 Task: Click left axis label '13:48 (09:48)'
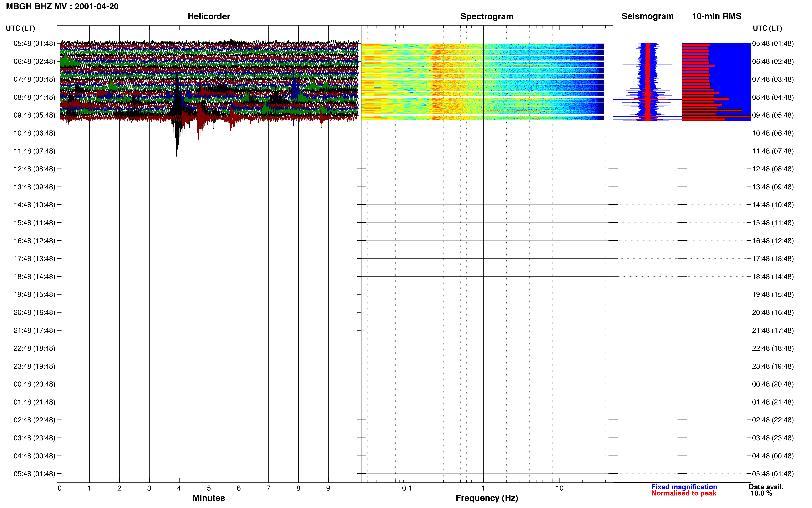[x=34, y=187]
